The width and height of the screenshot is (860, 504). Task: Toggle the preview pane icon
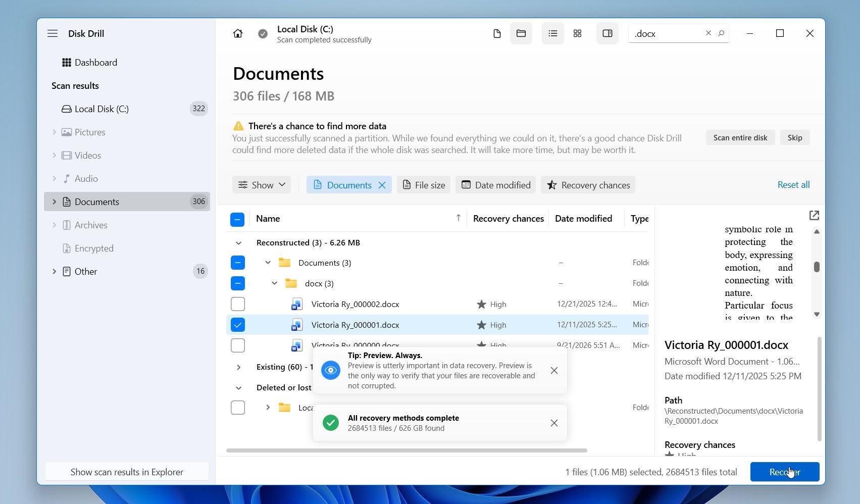(608, 33)
